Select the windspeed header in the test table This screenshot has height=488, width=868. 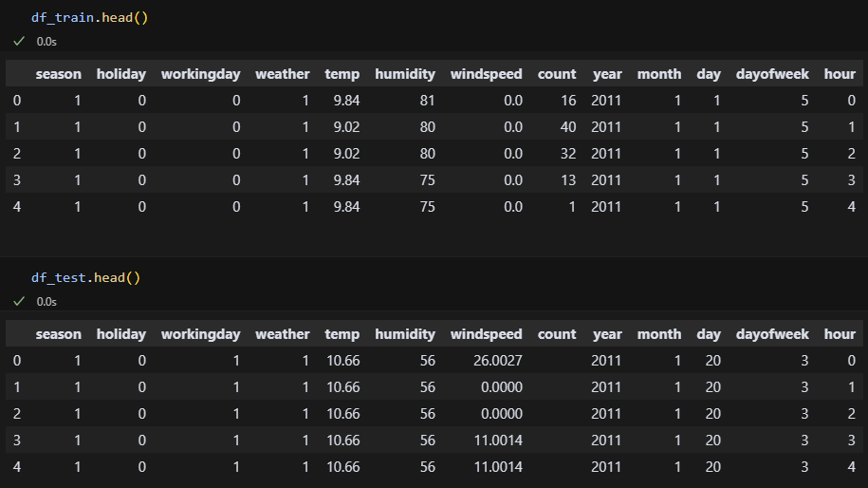tap(486, 334)
